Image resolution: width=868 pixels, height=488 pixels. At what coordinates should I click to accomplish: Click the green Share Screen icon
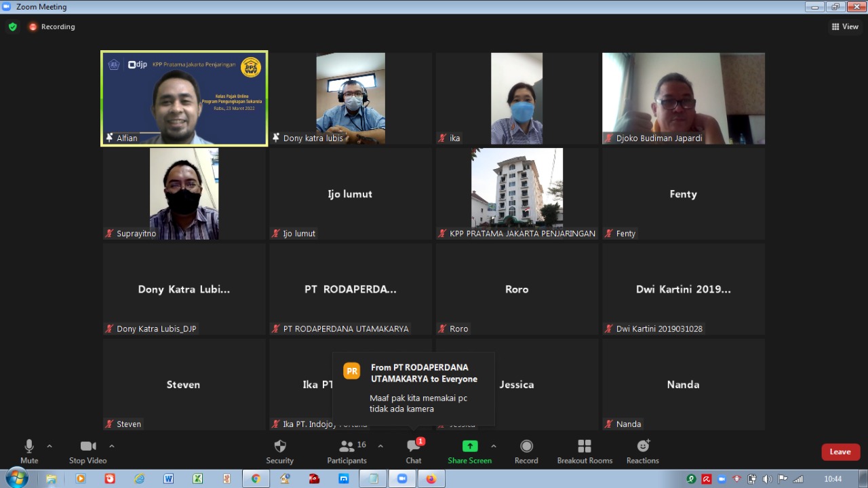click(469, 446)
